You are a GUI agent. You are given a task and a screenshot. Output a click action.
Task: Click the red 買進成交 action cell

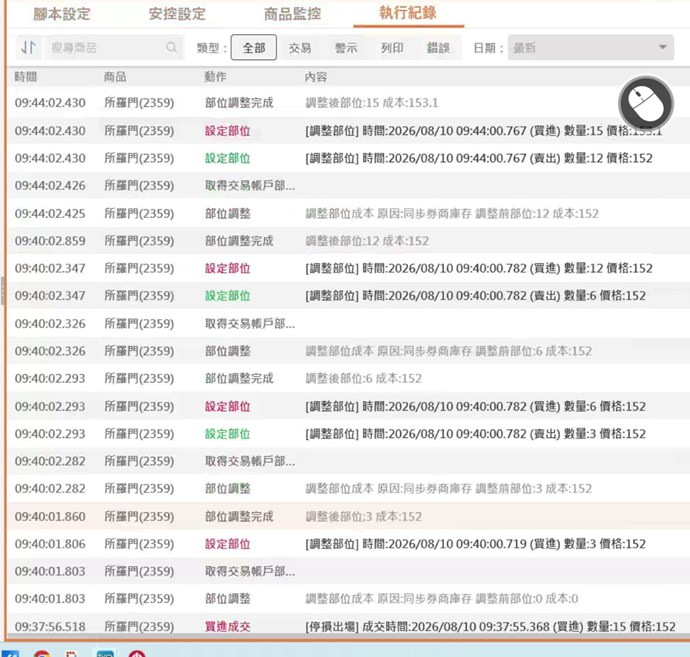point(228,626)
